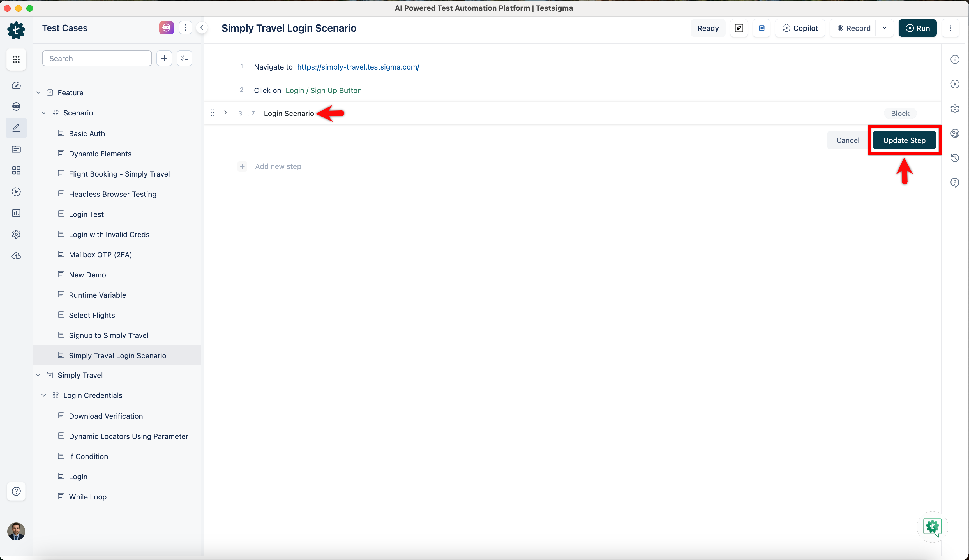Toggle the Record button
Viewport: 969px width, 560px height.
click(854, 28)
